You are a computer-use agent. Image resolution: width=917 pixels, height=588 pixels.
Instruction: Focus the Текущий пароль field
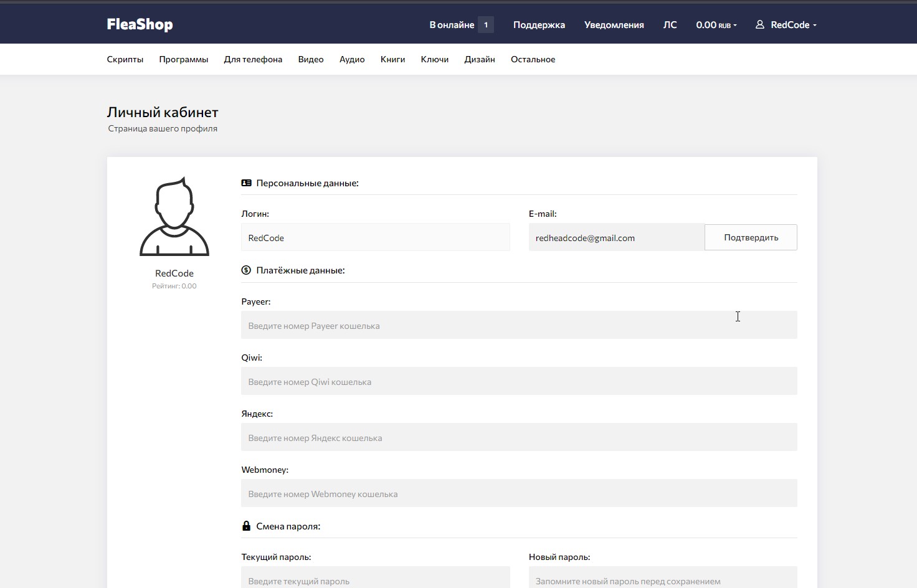pyautogui.click(x=376, y=577)
